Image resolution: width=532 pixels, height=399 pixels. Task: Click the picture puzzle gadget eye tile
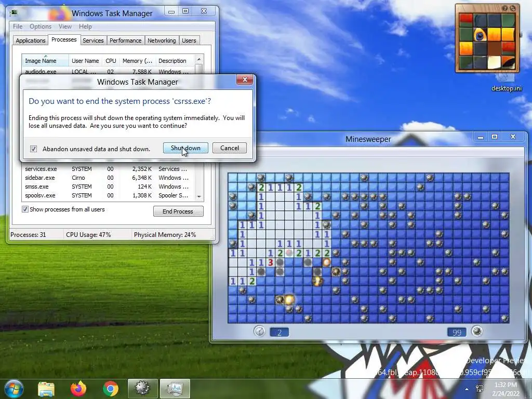click(480, 35)
